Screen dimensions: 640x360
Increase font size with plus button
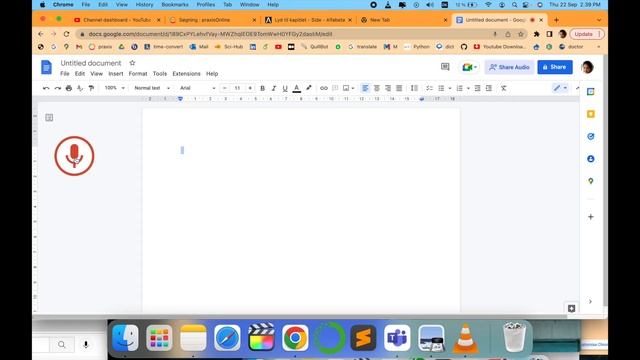coord(250,88)
